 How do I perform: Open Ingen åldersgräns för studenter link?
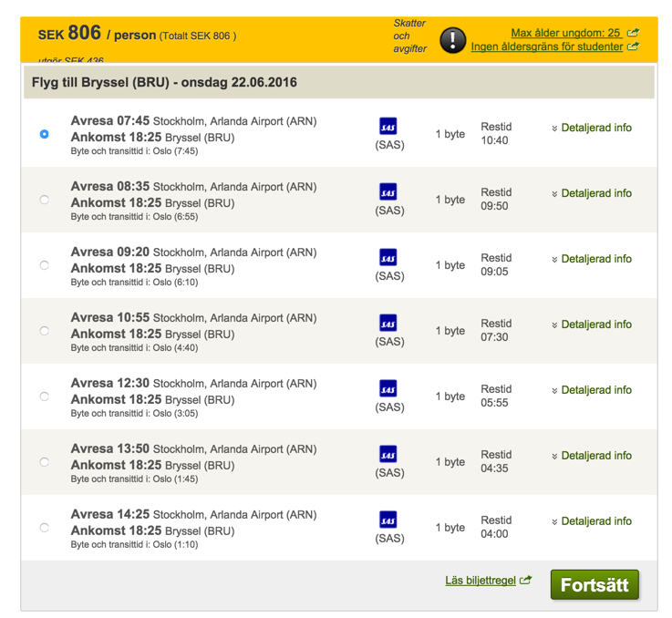click(547, 46)
